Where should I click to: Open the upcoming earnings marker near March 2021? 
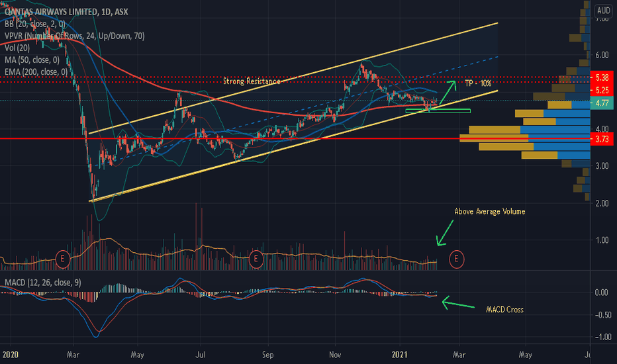tap(456, 259)
